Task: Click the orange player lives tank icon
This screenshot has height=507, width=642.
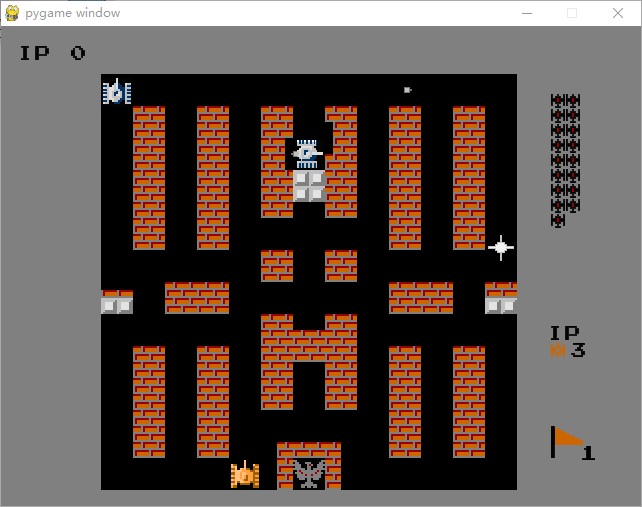Action: tap(558, 351)
